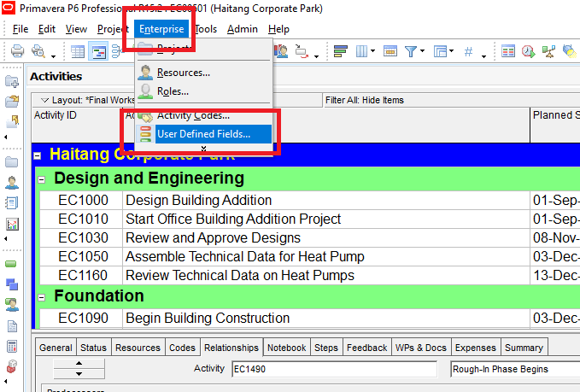Collapse the Haitang Corporate Park group
This screenshot has width=580, height=392.
37,155
